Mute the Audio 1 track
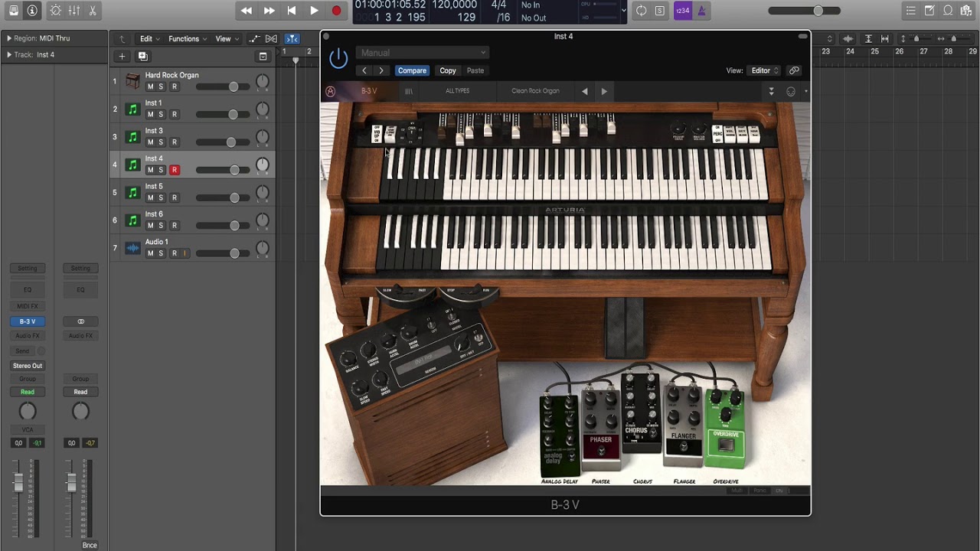Viewport: 980px width, 551px height. (x=150, y=253)
